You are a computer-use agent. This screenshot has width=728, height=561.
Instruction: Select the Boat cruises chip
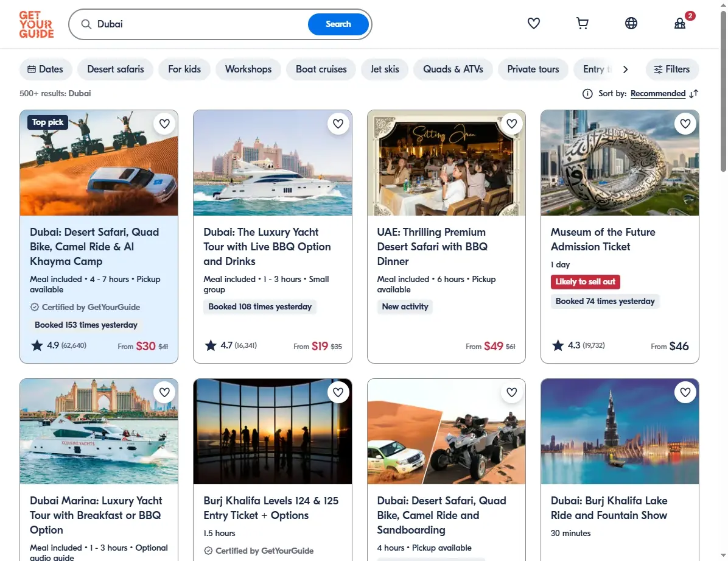point(321,69)
